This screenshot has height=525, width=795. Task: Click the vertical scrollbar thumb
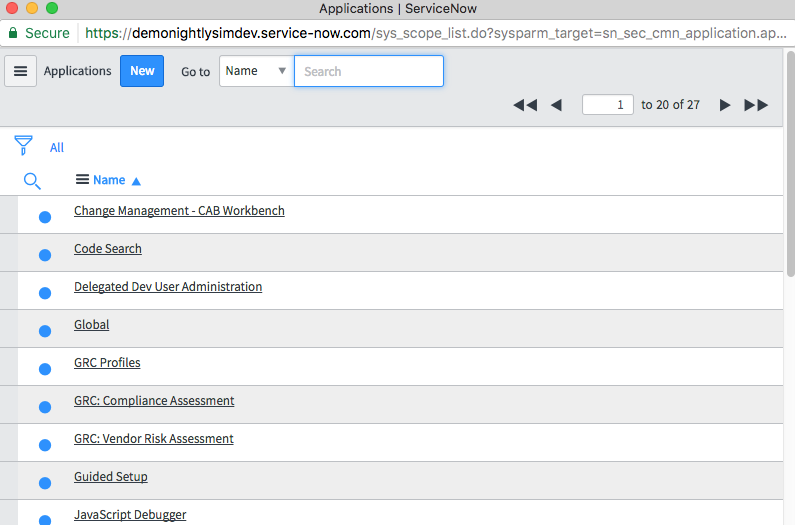pos(790,163)
